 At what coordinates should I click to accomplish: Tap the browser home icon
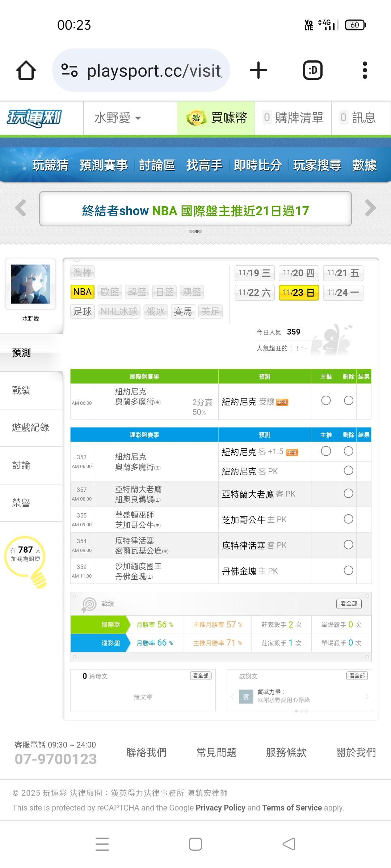[x=26, y=70]
